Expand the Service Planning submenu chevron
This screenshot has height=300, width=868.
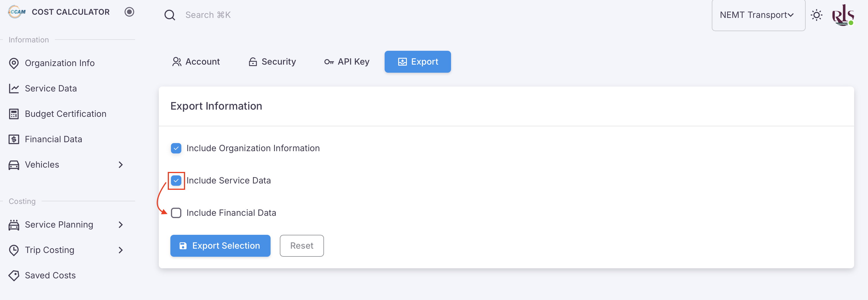click(x=121, y=225)
